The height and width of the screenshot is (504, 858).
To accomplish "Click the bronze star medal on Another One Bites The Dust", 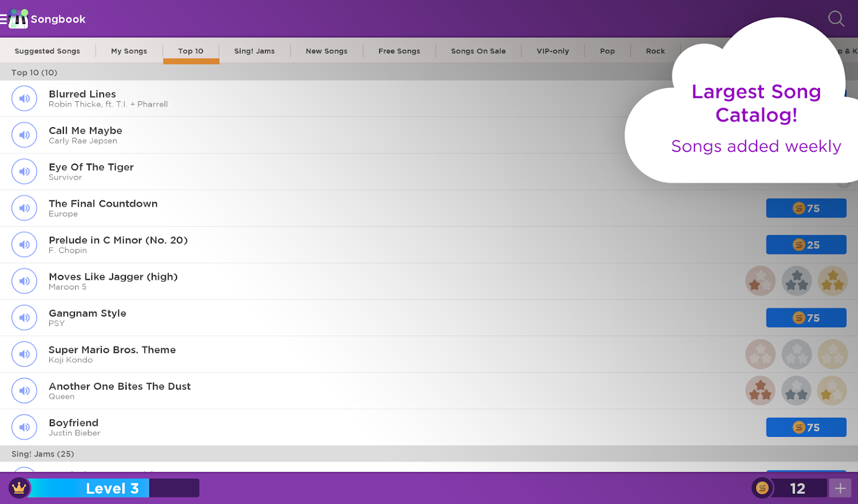I will pos(760,390).
